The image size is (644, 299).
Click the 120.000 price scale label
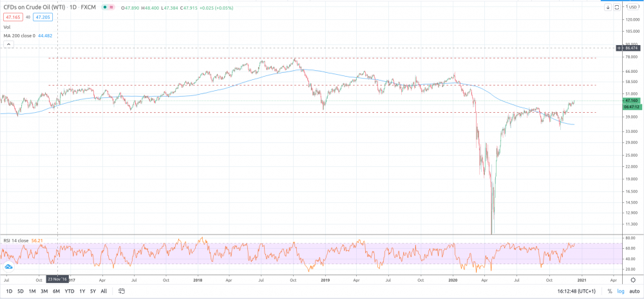click(631, 19)
